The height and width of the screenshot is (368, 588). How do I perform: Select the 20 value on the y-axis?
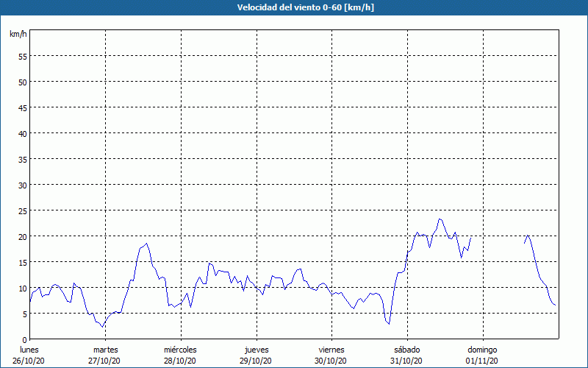click(23, 237)
